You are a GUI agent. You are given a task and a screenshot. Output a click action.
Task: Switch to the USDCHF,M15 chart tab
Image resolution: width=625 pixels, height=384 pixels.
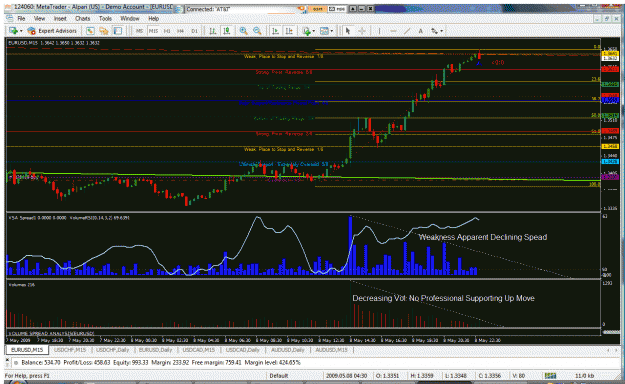click(70, 350)
